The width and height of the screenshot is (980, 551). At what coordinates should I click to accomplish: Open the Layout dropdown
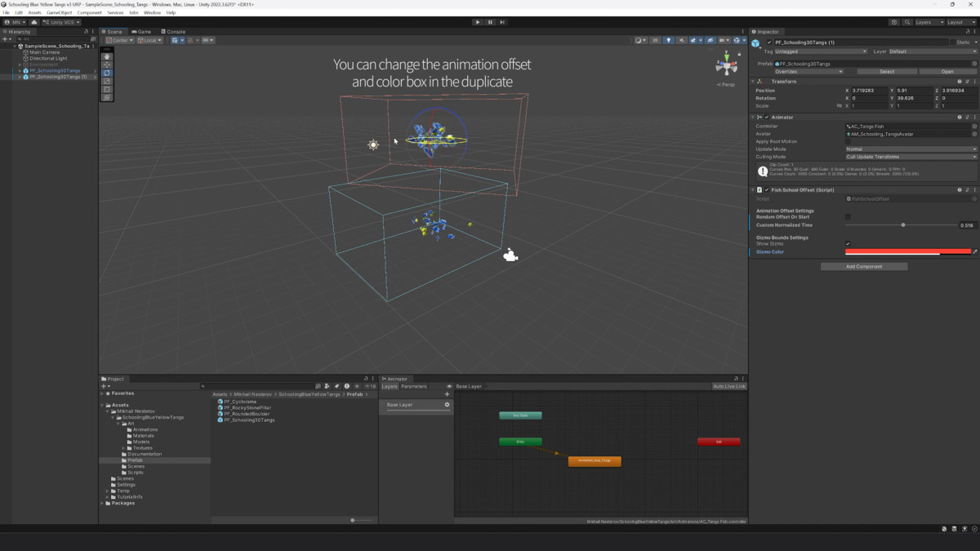tap(960, 22)
